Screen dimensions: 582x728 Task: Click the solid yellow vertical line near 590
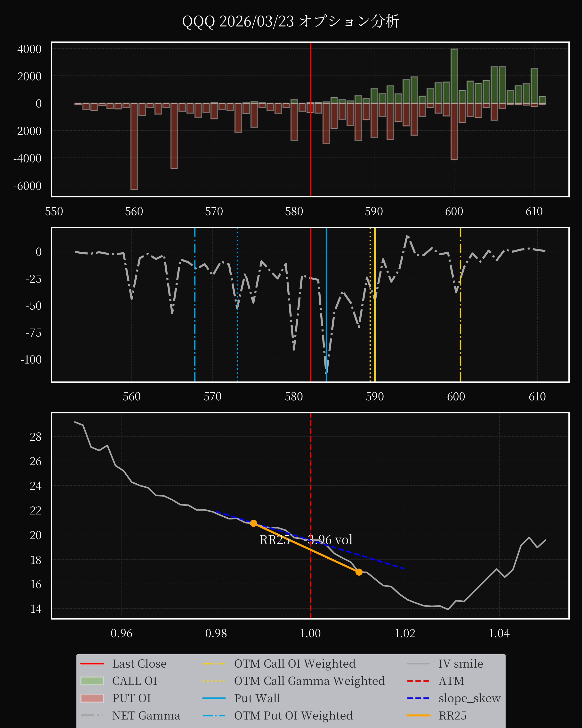click(375, 305)
